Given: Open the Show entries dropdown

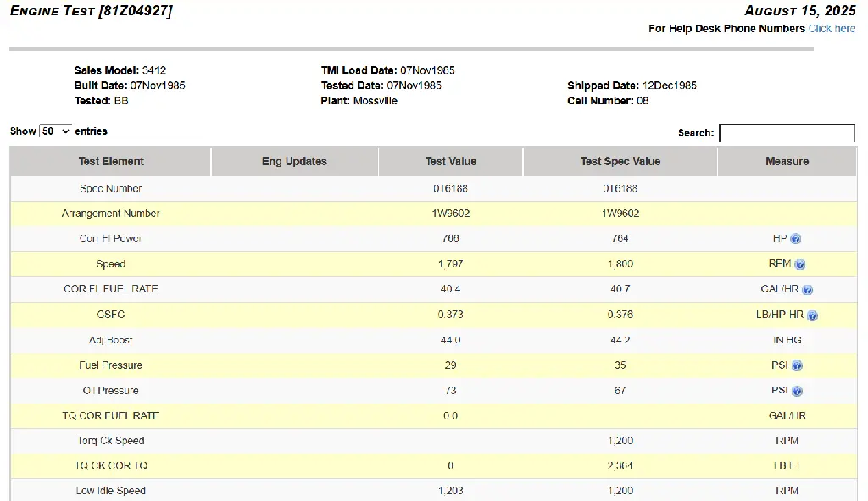Looking at the screenshot, I should point(55,131).
